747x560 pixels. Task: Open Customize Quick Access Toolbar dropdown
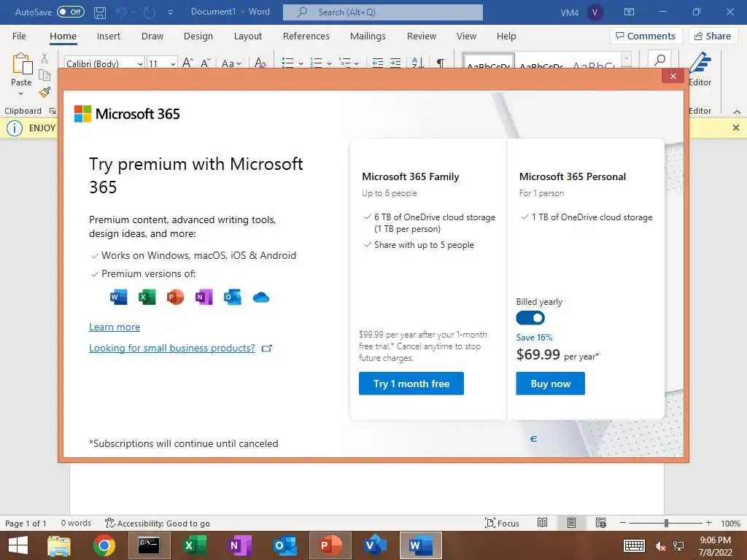170,12
